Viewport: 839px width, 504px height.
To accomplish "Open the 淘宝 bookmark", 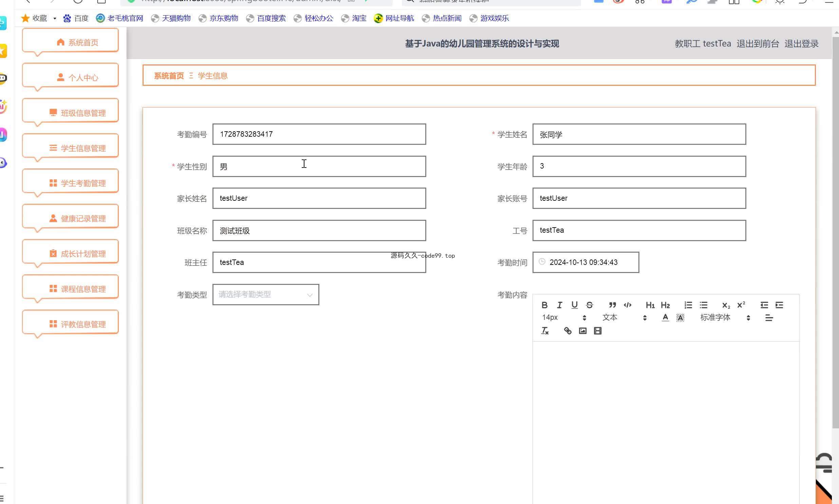I will 354,18.
